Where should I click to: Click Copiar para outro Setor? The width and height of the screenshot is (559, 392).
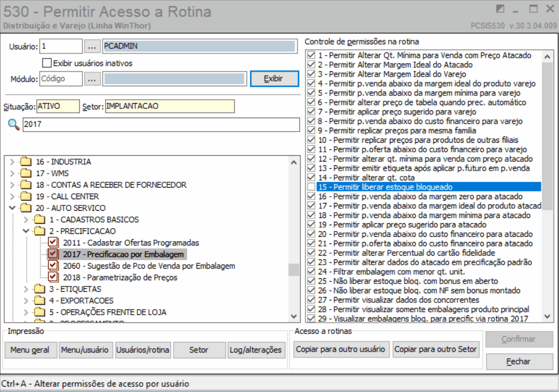[436, 349]
